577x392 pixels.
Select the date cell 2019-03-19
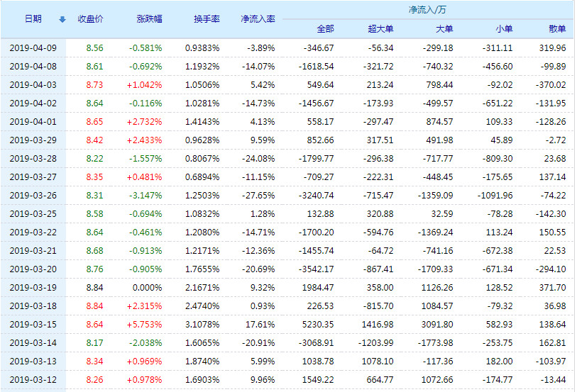click(x=33, y=288)
